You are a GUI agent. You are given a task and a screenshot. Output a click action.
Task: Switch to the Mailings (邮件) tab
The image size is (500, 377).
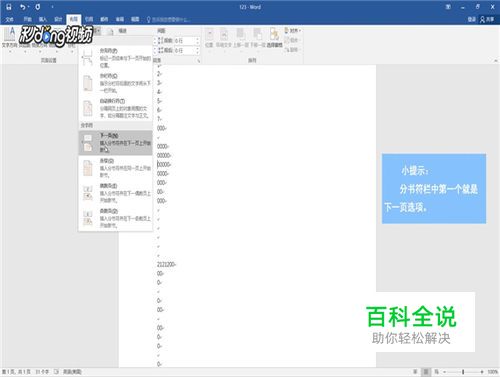[x=104, y=20]
